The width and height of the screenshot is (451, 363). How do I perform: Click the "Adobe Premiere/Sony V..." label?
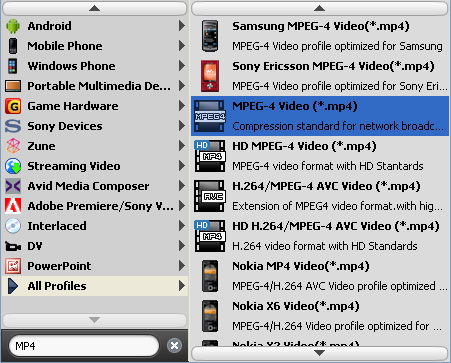[101, 206]
